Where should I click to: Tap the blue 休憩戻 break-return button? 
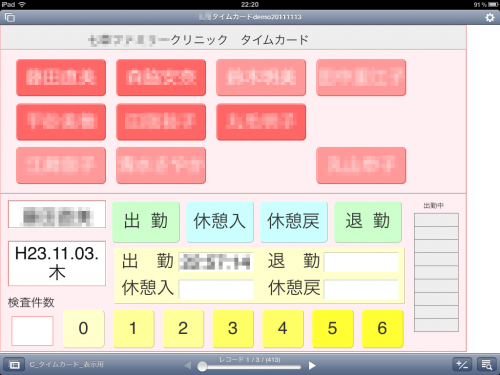click(x=294, y=221)
